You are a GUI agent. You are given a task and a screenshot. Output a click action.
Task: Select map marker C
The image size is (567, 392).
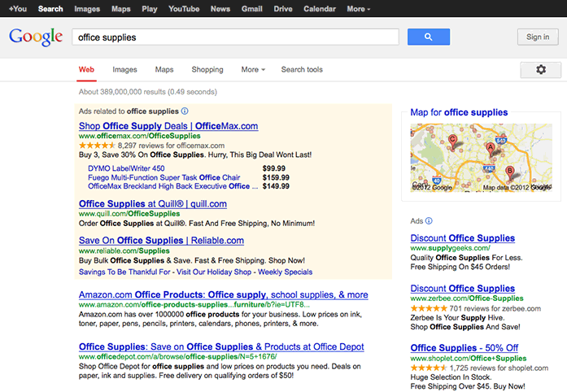tap(452, 141)
